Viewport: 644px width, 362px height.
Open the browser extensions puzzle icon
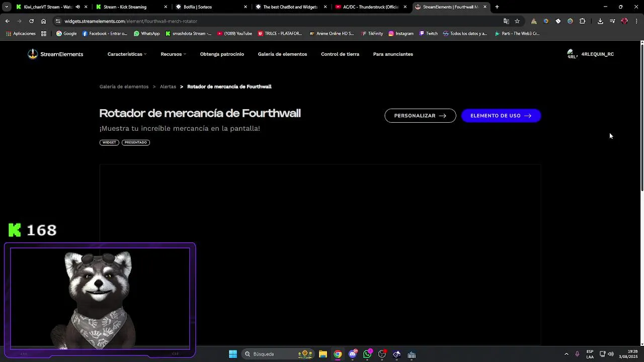(582, 21)
